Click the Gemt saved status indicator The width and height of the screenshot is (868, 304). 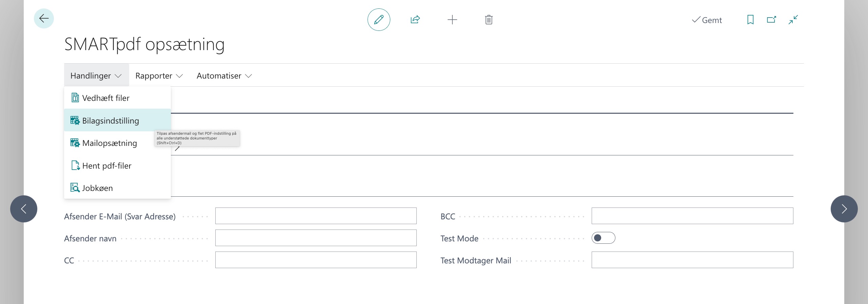[x=707, y=20]
